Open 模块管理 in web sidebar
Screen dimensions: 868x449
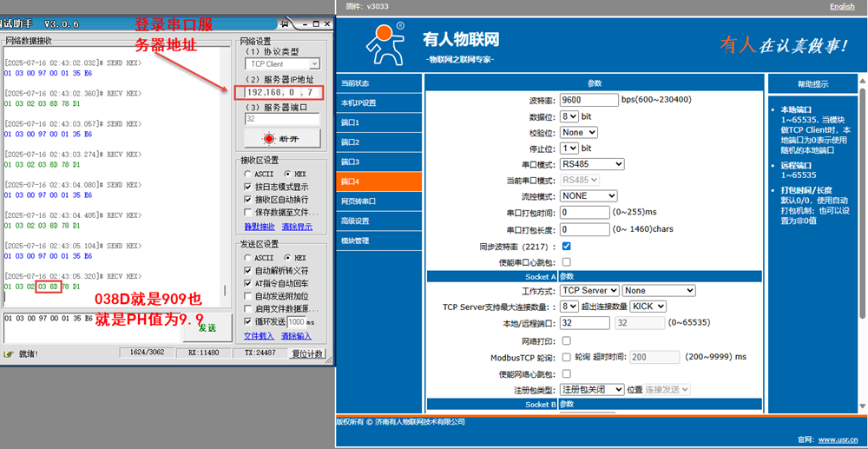point(378,241)
